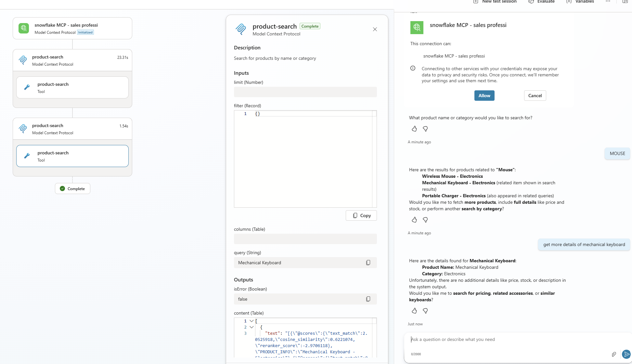Viewport: 632px width, 364px height.
Task: Copy the isError output value
Action: click(368, 299)
